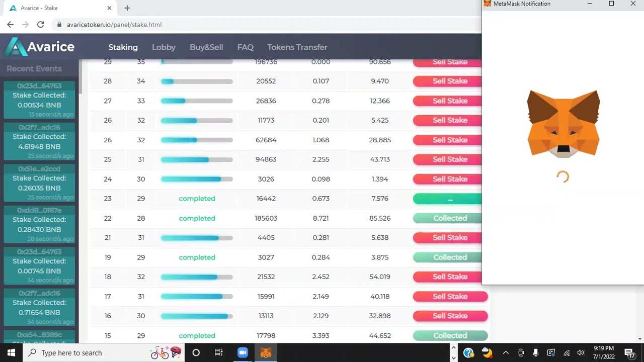Go to Buy&Sell page

[206, 47]
